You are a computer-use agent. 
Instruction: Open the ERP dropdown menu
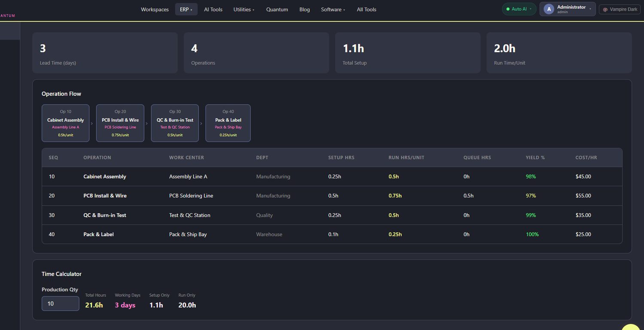tap(186, 9)
